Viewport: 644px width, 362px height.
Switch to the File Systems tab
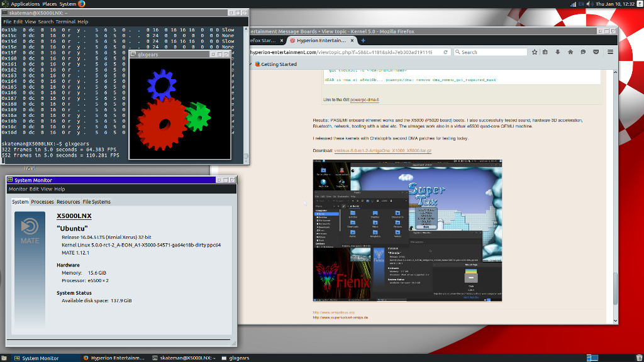coord(96,202)
